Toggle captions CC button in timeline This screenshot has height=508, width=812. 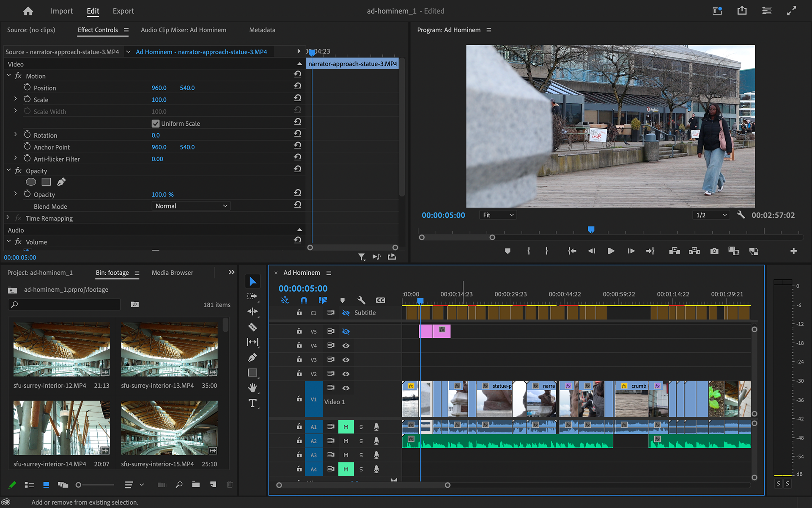click(x=381, y=300)
